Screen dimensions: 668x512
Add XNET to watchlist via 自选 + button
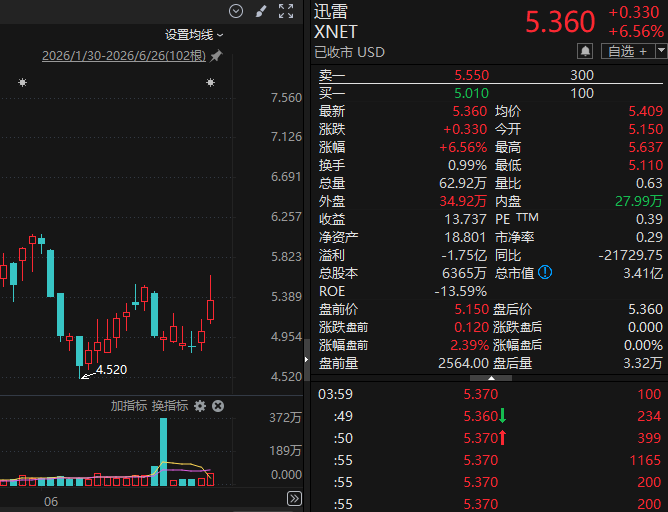coord(628,51)
